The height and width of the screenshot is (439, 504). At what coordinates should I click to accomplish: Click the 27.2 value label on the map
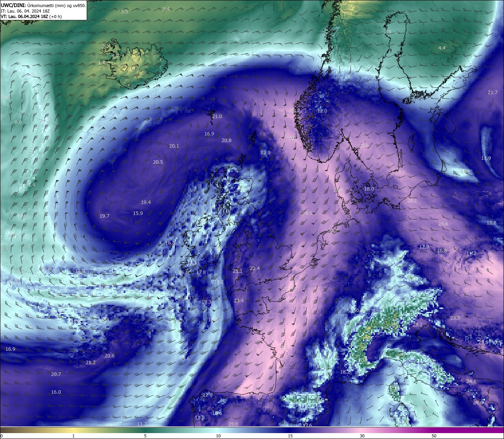(x=412, y=201)
